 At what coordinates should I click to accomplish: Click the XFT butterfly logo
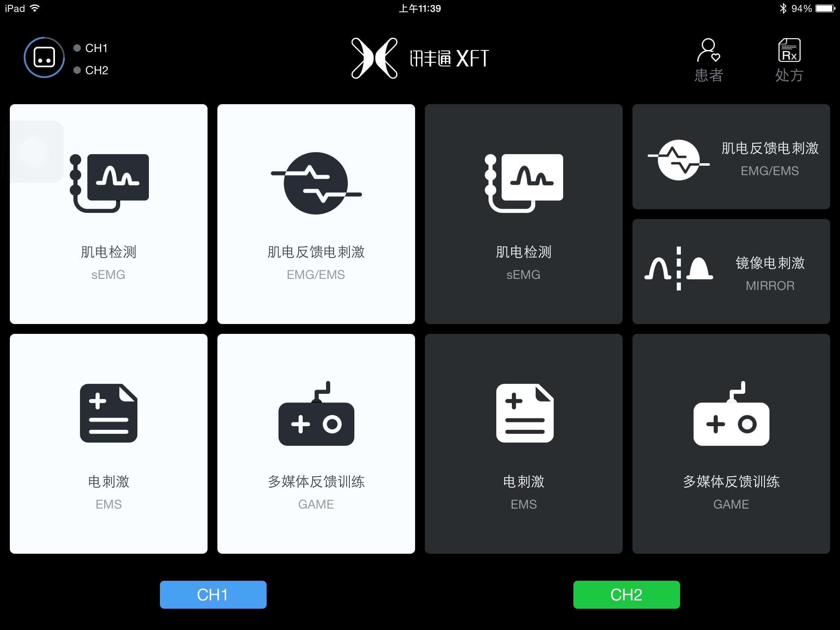click(x=374, y=58)
